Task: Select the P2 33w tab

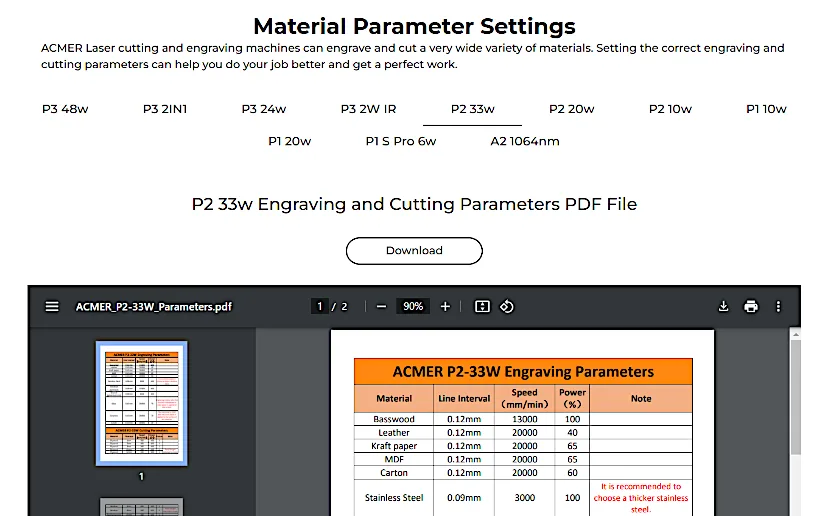Action: coord(472,109)
